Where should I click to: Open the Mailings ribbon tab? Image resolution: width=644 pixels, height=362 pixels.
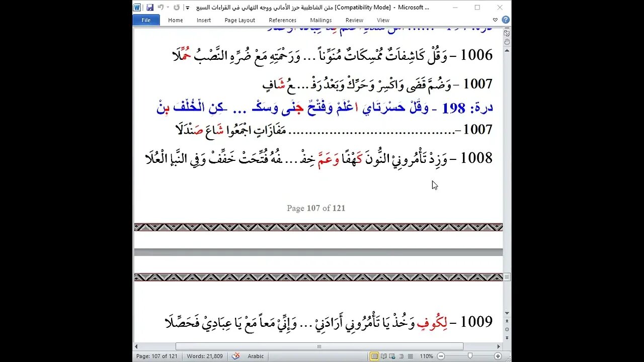(x=321, y=20)
